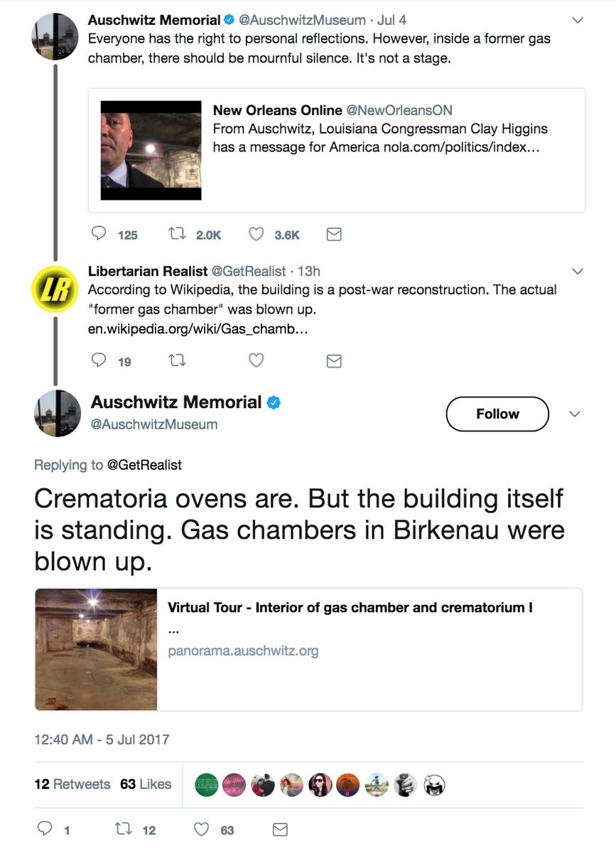The image size is (616, 853).
Task: Like the tweet with 3.6K likes
Action: (x=256, y=234)
